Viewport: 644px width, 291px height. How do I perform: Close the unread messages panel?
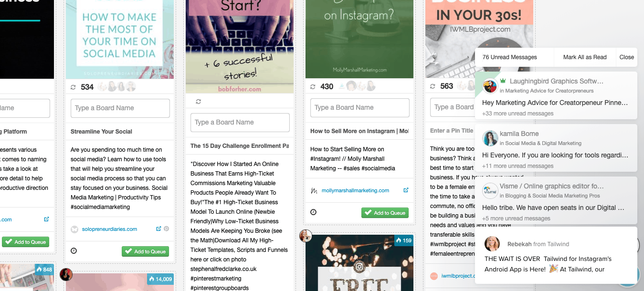pyautogui.click(x=627, y=57)
